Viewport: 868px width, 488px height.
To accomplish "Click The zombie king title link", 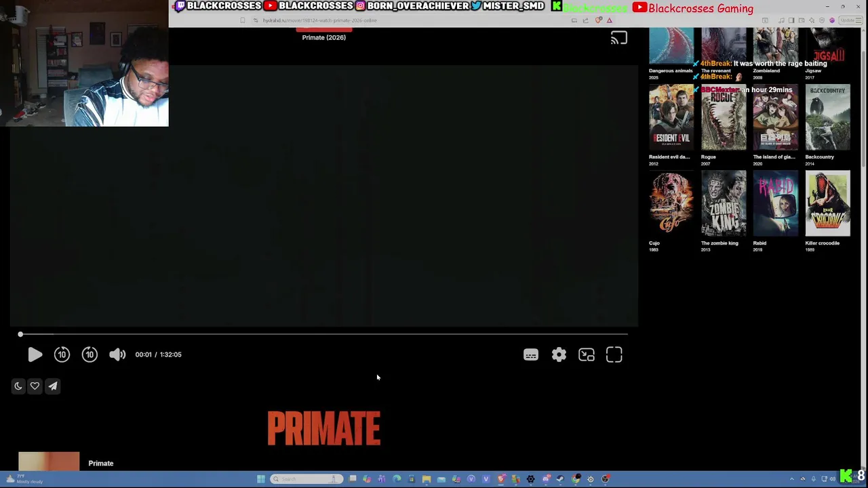I will pyautogui.click(x=719, y=243).
